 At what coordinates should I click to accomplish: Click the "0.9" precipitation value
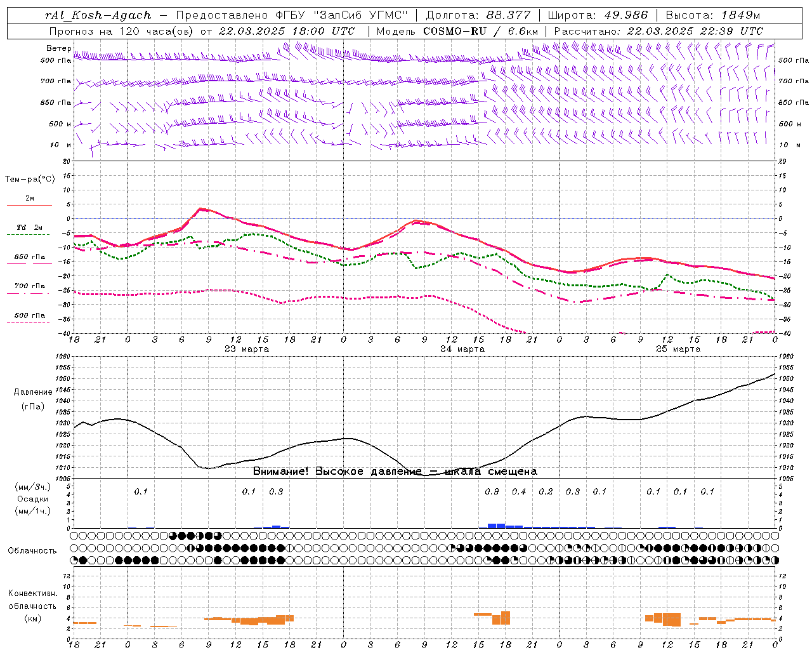pyautogui.click(x=492, y=491)
